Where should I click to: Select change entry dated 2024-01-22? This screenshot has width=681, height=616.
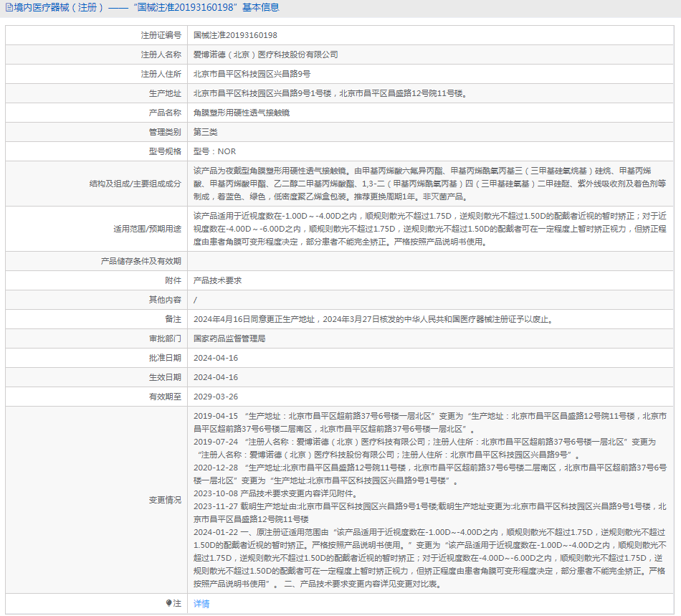pos(430,558)
